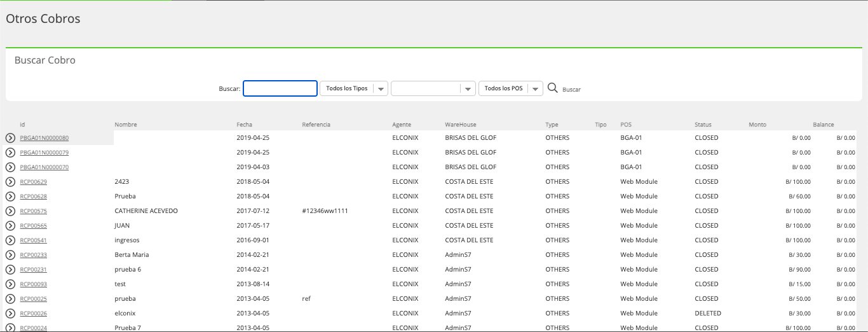Screen dimensions: 868x332
Task: Open receipt link PBGA01N0000079
Action: pos(44,153)
